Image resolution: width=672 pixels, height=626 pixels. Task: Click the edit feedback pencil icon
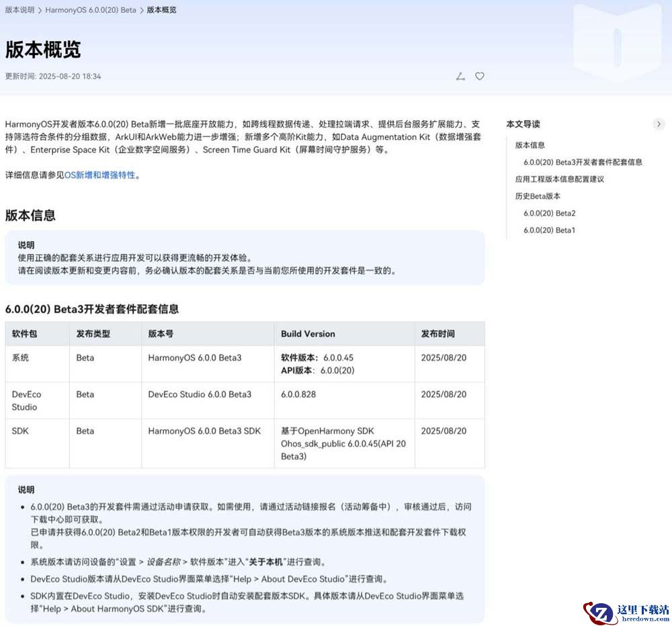[x=460, y=77]
